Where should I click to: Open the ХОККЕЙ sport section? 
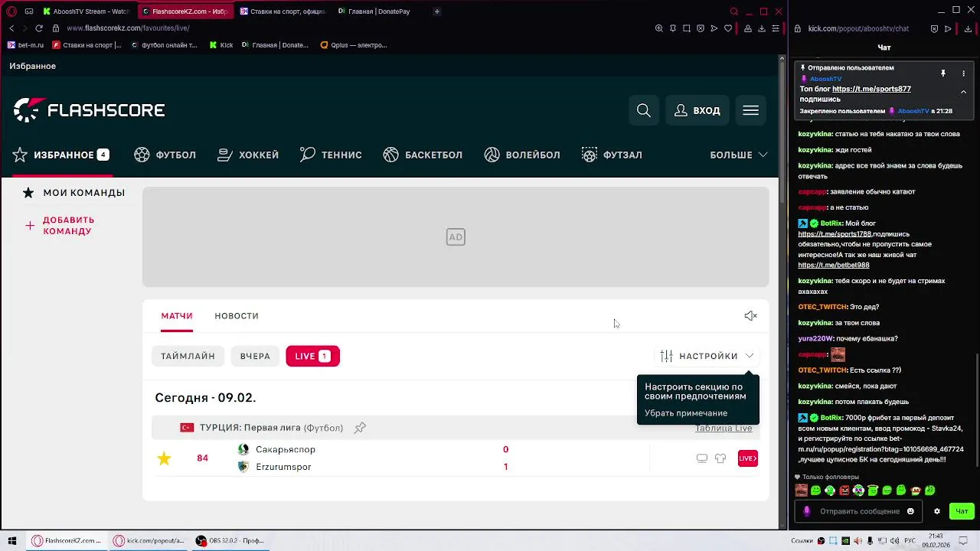point(248,155)
